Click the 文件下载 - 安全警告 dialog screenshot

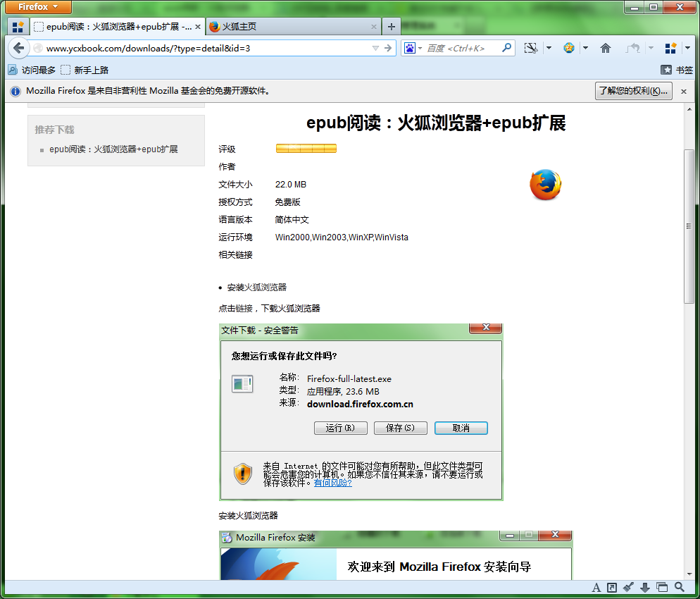pyautogui.click(x=361, y=412)
